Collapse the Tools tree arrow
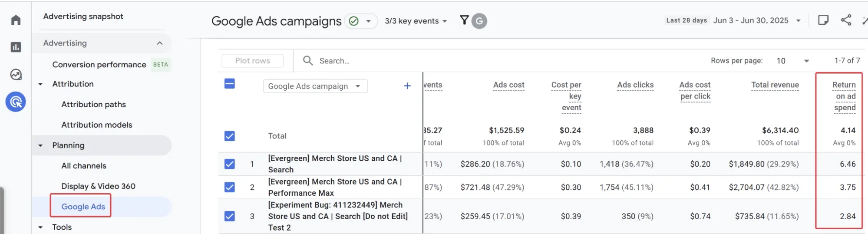Image resolution: width=868 pixels, height=234 pixels. [x=40, y=227]
